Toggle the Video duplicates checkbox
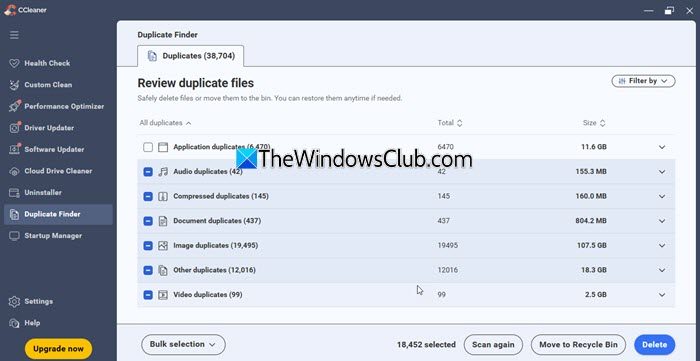The image size is (700, 361). [148, 295]
